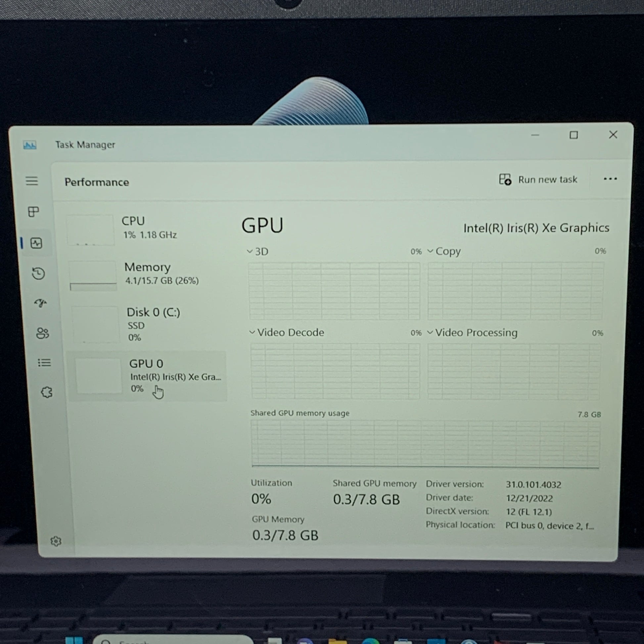Image resolution: width=644 pixels, height=644 pixels.
Task: Click the 3D engine usage graph
Action: click(334, 291)
